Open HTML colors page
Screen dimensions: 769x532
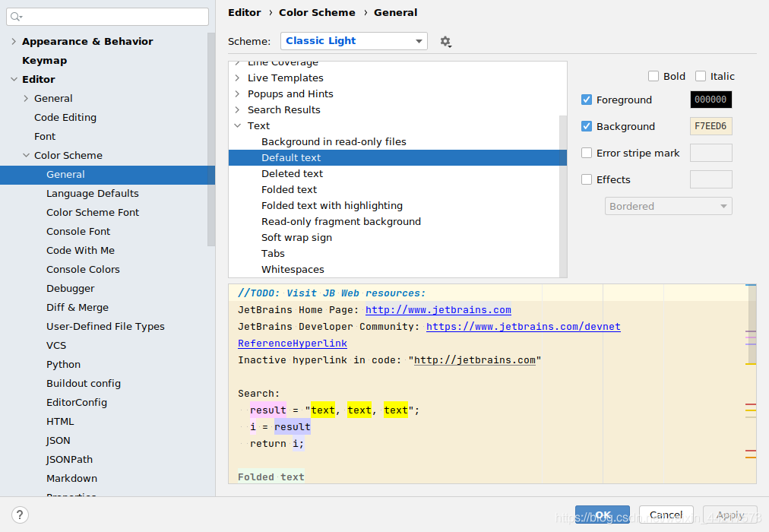coord(60,422)
